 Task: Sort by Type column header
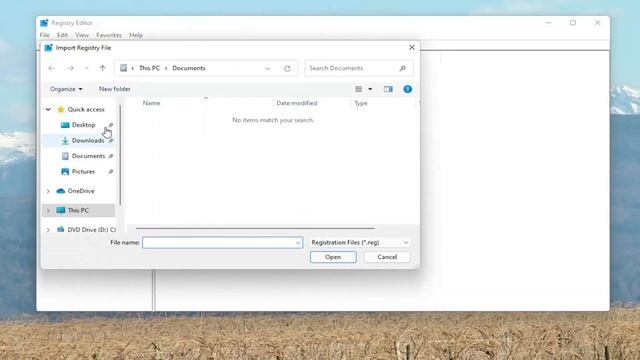click(361, 103)
